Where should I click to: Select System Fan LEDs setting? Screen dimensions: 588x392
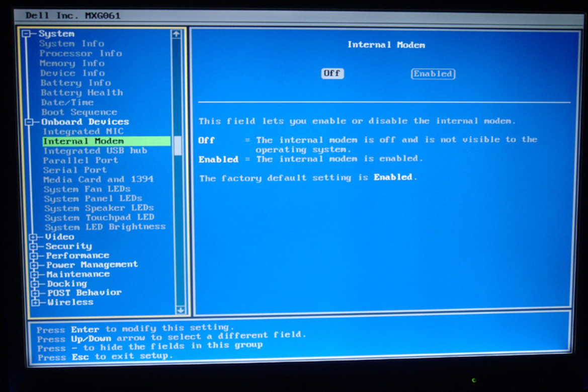87,189
